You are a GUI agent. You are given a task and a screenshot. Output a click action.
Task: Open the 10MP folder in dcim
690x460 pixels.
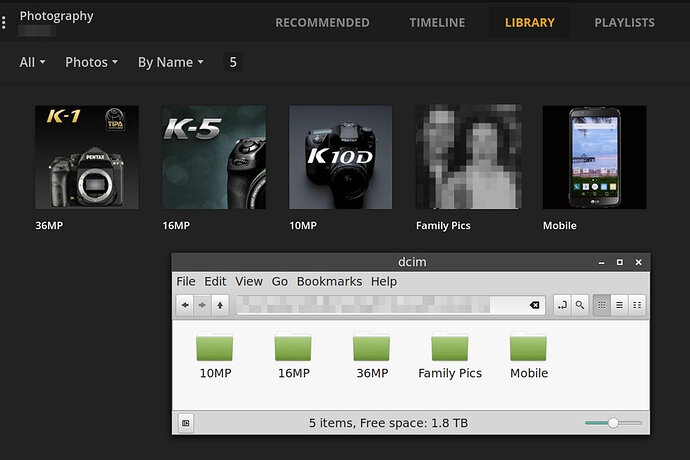(215, 356)
